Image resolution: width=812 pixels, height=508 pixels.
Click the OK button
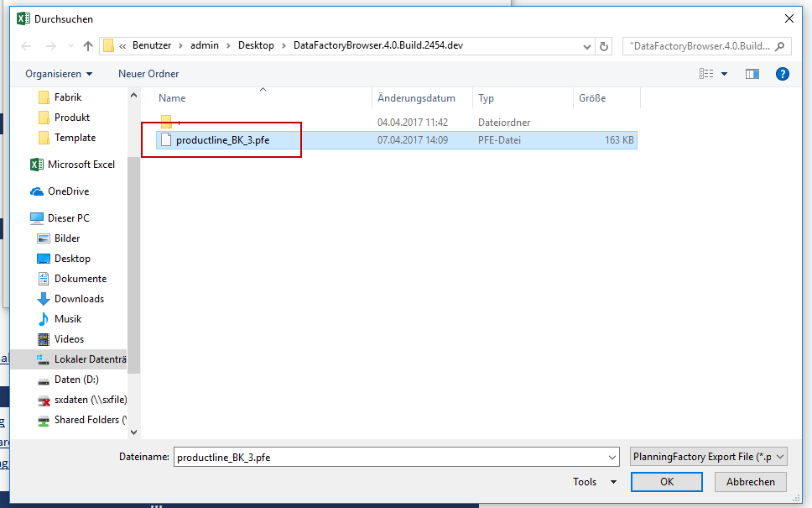pos(666,482)
